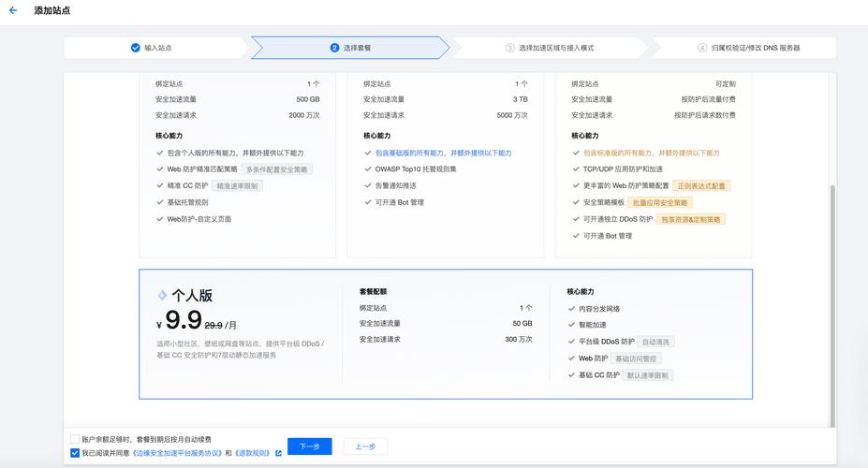Click the OWASP Top10 托管规则集 feature
The height and width of the screenshot is (468, 868).
coord(416,169)
